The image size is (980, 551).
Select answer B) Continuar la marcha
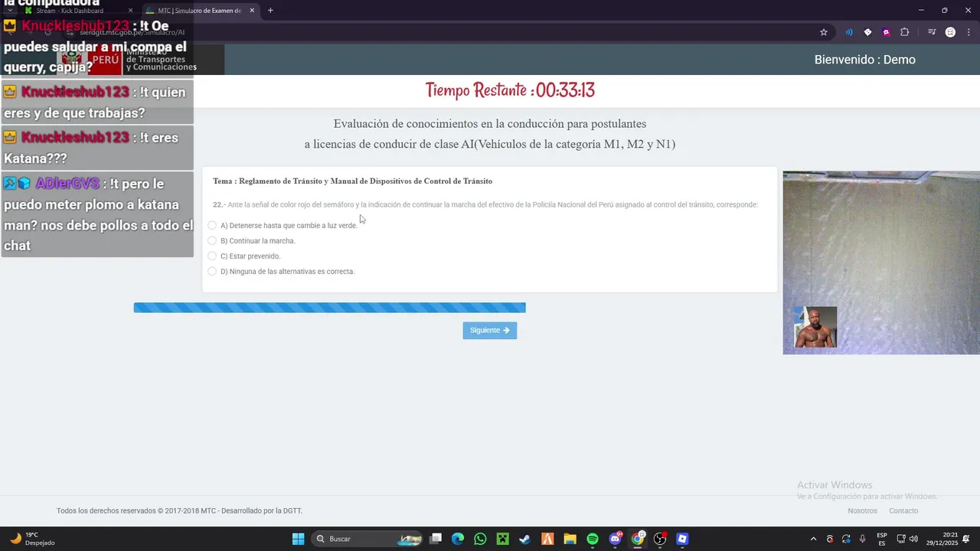(x=212, y=241)
